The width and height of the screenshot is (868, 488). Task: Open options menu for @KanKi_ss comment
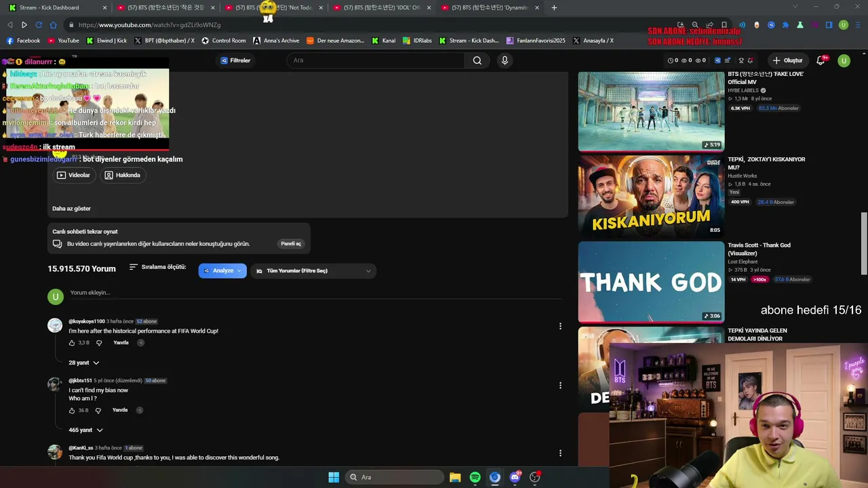560,453
